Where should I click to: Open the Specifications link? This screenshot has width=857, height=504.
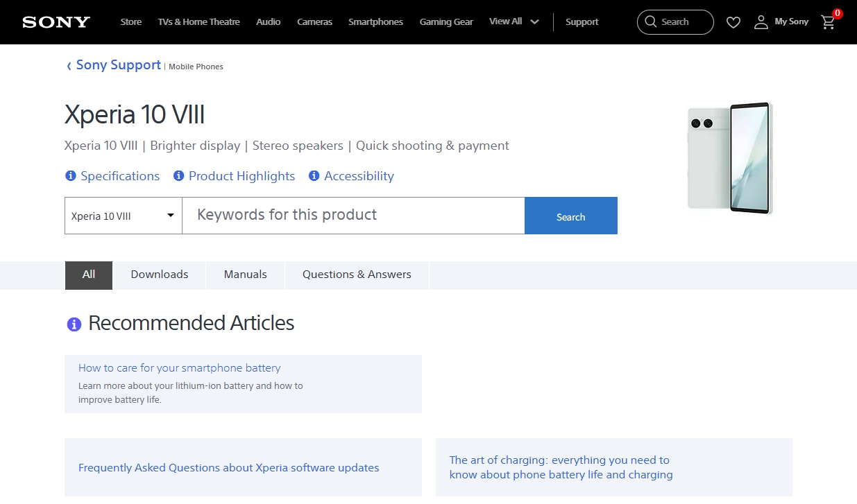point(120,176)
